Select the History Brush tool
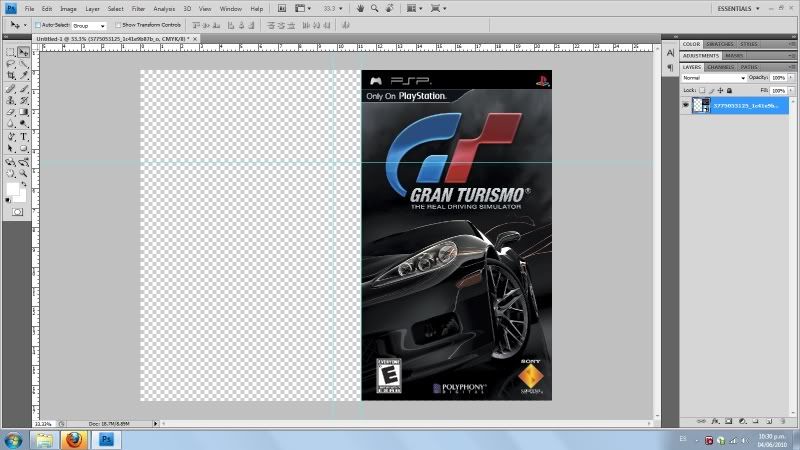This screenshot has width=800, height=450. (23, 100)
